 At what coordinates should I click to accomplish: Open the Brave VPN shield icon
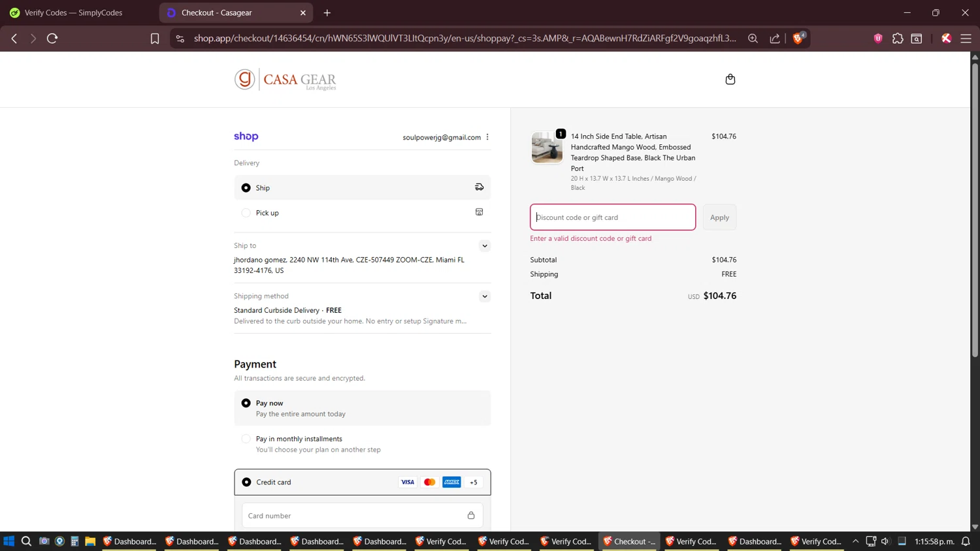pos(878,39)
